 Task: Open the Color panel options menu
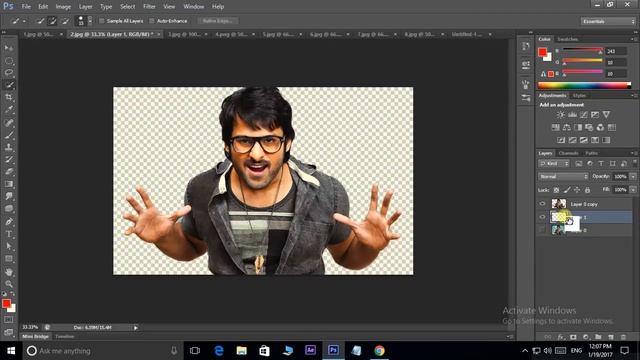[634, 39]
